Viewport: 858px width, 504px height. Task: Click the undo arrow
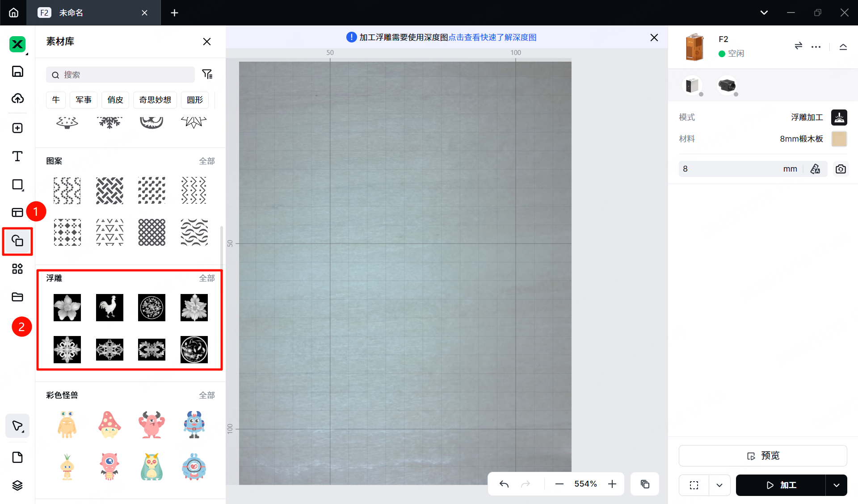504,484
